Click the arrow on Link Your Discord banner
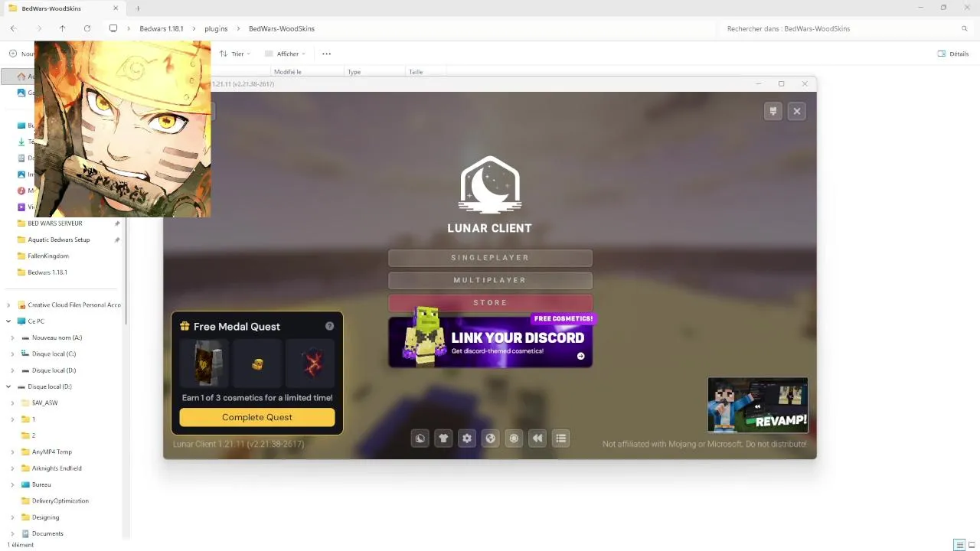Image resolution: width=980 pixels, height=551 pixels. [x=580, y=356]
